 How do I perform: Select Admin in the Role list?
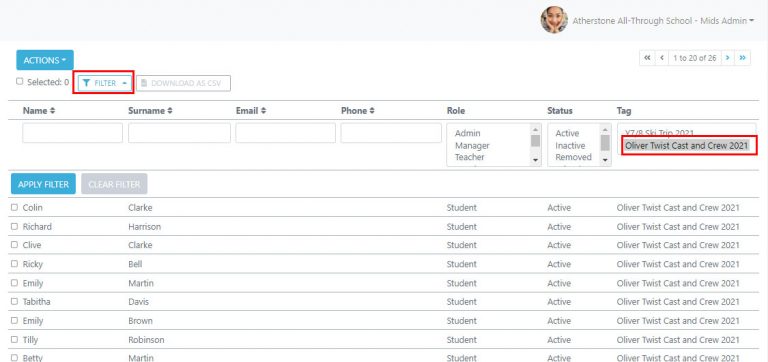point(468,133)
